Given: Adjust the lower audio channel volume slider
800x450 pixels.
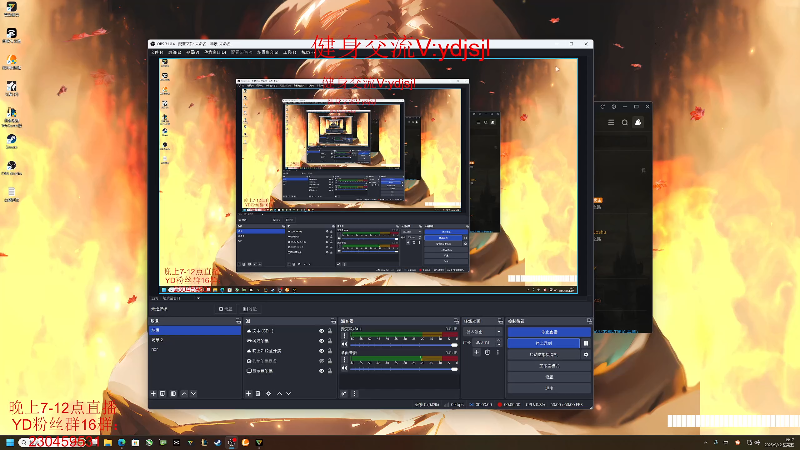Looking at the screenshot, I should 403,369.
